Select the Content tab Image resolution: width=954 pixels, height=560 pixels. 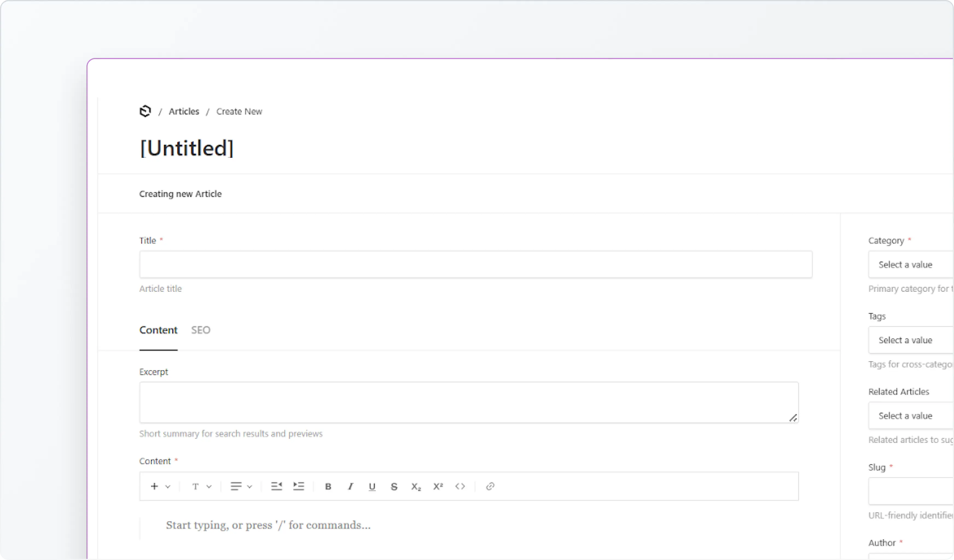point(158,329)
